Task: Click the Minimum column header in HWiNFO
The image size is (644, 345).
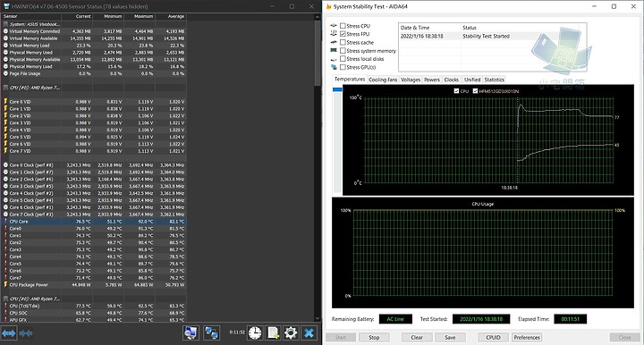Action: pos(108,16)
